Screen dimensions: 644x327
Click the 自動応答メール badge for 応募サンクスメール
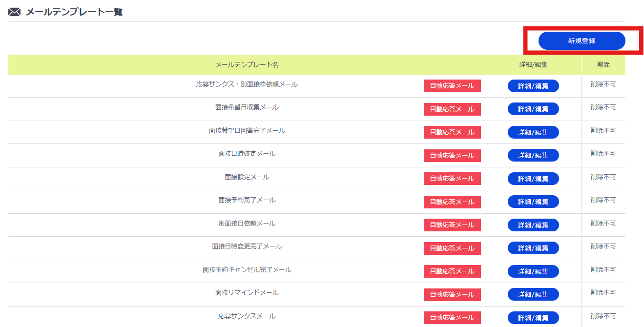coord(452,317)
